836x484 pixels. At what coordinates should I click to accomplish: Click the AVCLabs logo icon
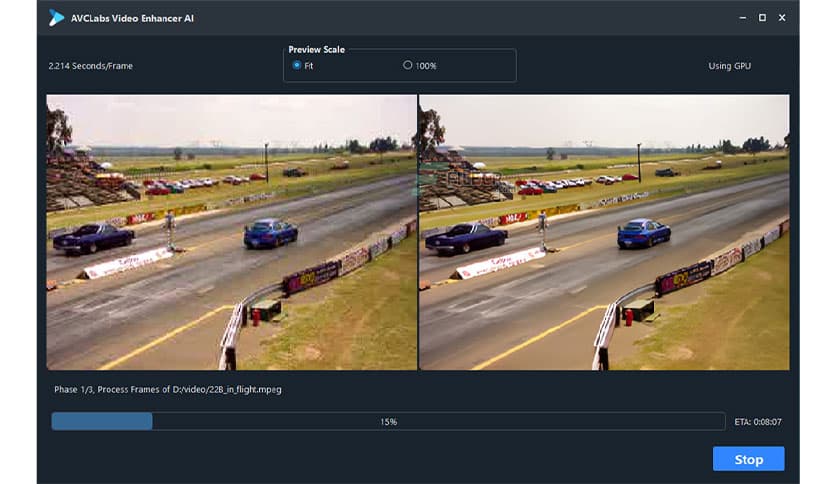pyautogui.click(x=56, y=18)
